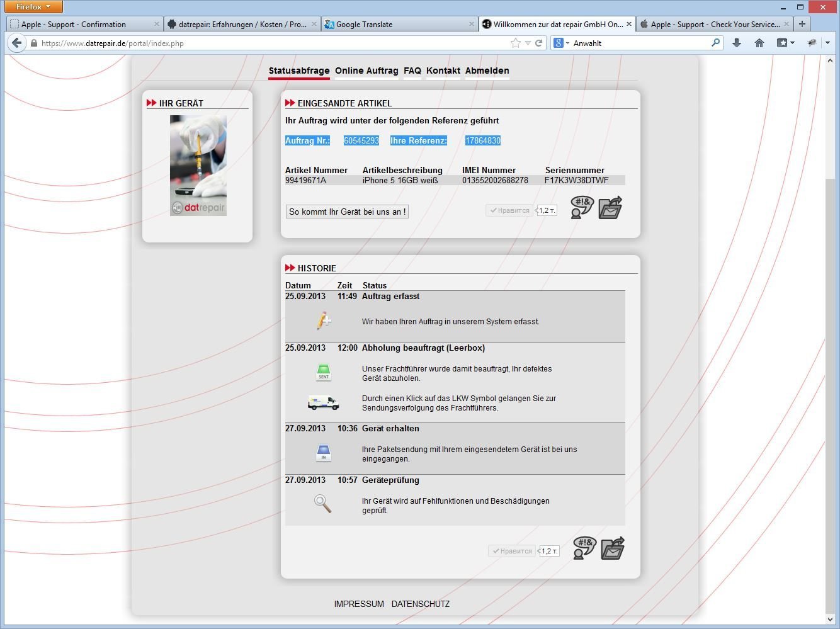Reload the current page
The width and height of the screenshot is (840, 629).
point(539,43)
